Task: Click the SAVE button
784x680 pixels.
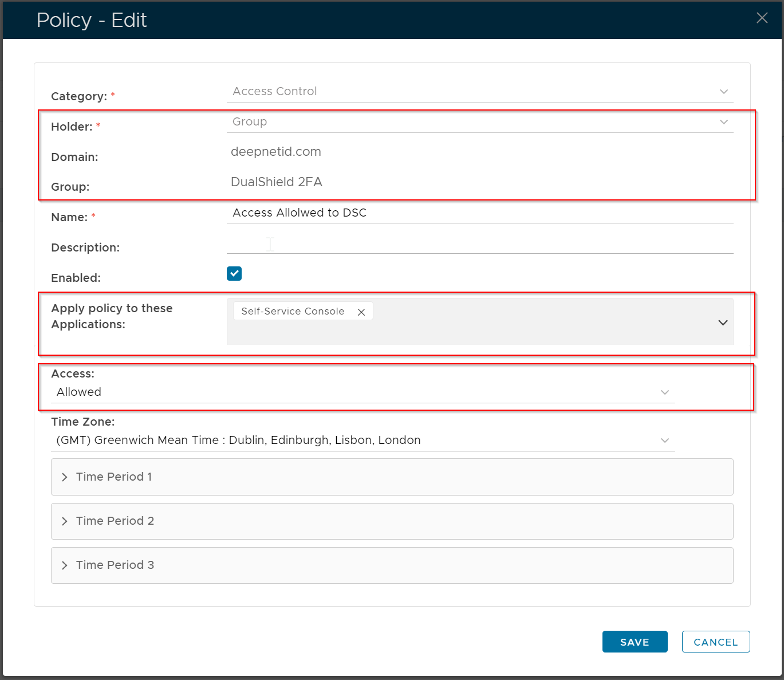Action: 635,642
